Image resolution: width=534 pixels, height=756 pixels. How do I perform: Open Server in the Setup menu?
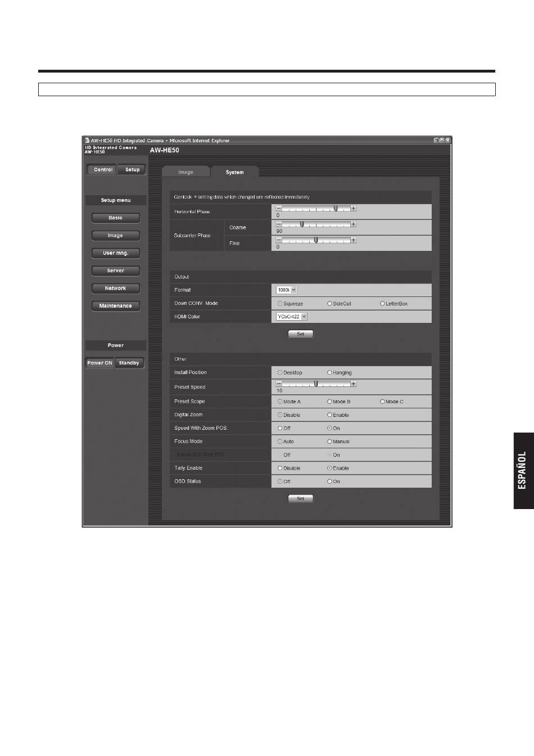point(116,271)
